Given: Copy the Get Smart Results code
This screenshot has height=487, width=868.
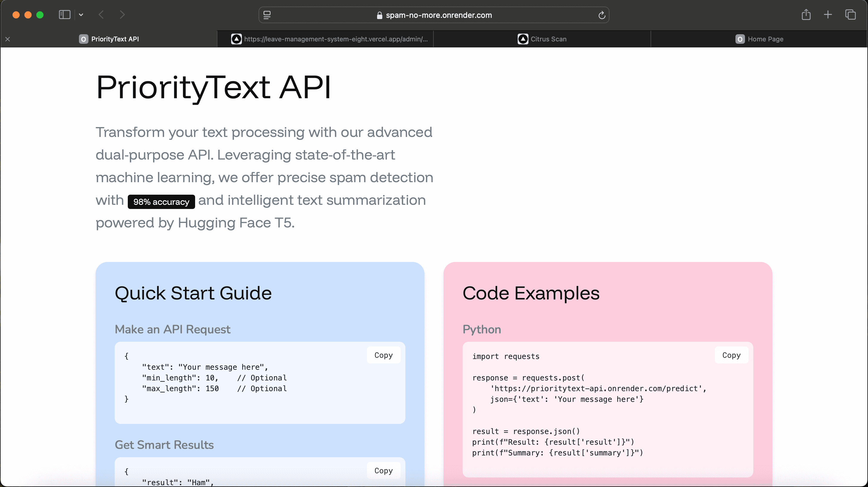Looking at the screenshot, I should [x=383, y=471].
